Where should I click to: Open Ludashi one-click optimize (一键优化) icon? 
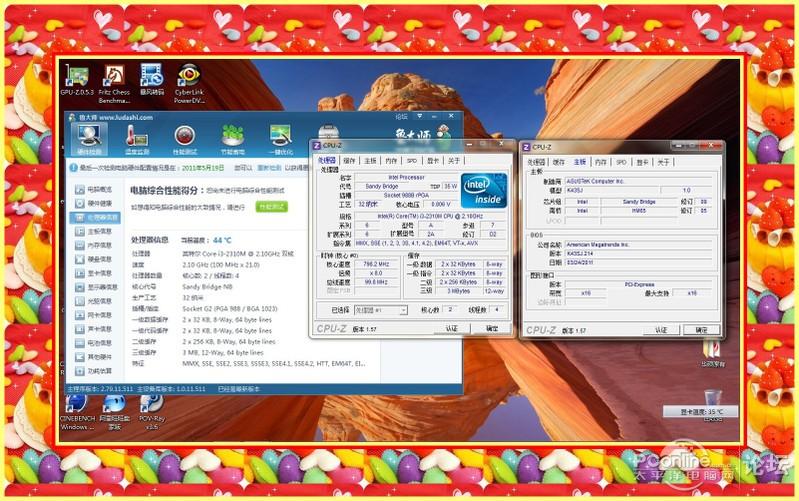[280, 139]
